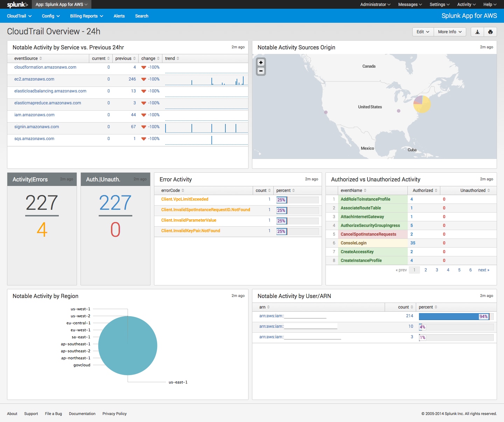The height and width of the screenshot is (422, 504).
Task: Sort by previous column
Action: pyautogui.click(x=125, y=58)
